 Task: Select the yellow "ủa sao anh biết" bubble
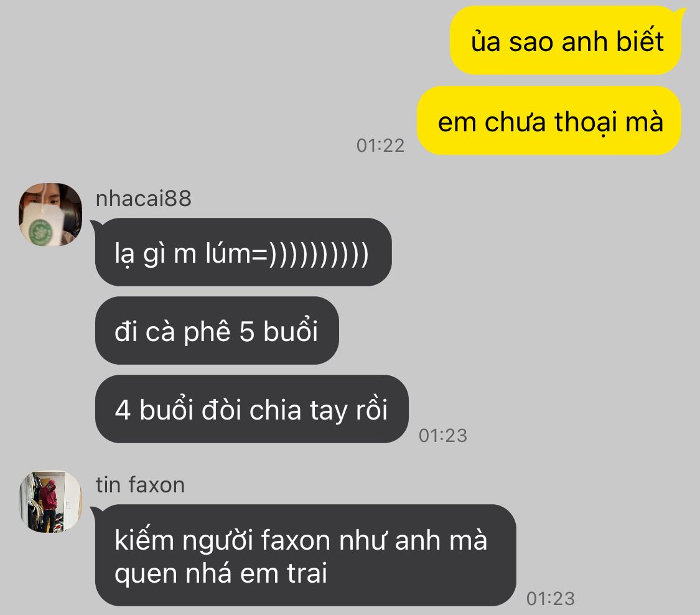tap(566, 40)
